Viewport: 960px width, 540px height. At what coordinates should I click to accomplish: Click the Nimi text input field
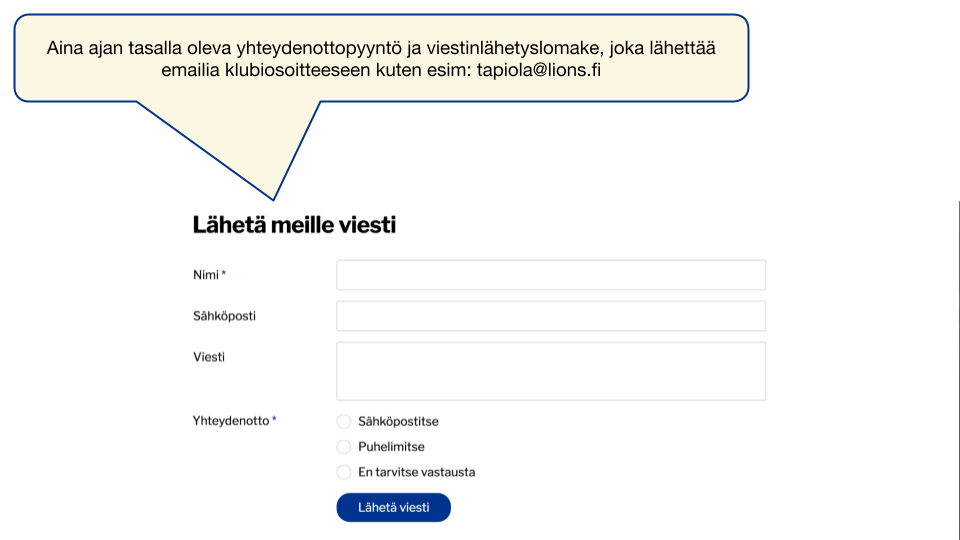[x=551, y=275]
